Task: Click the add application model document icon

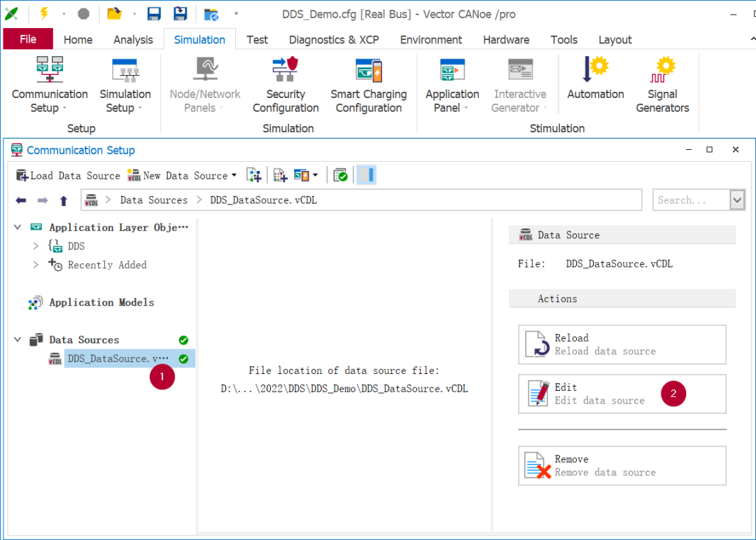Action: pyautogui.click(x=254, y=175)
